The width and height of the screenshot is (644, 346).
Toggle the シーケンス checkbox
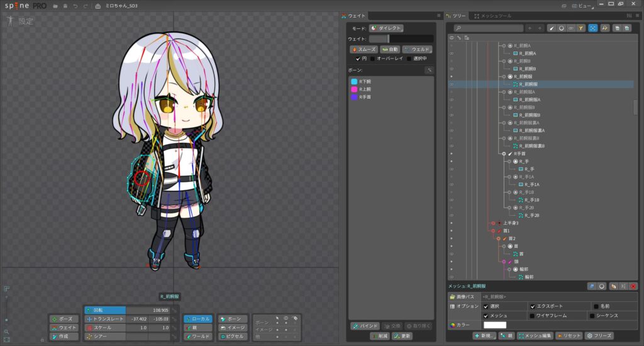(592, 316)
